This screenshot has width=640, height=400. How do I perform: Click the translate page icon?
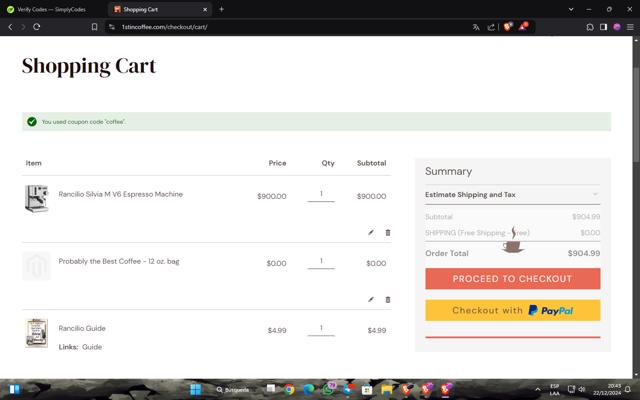[x=476, y=27]
